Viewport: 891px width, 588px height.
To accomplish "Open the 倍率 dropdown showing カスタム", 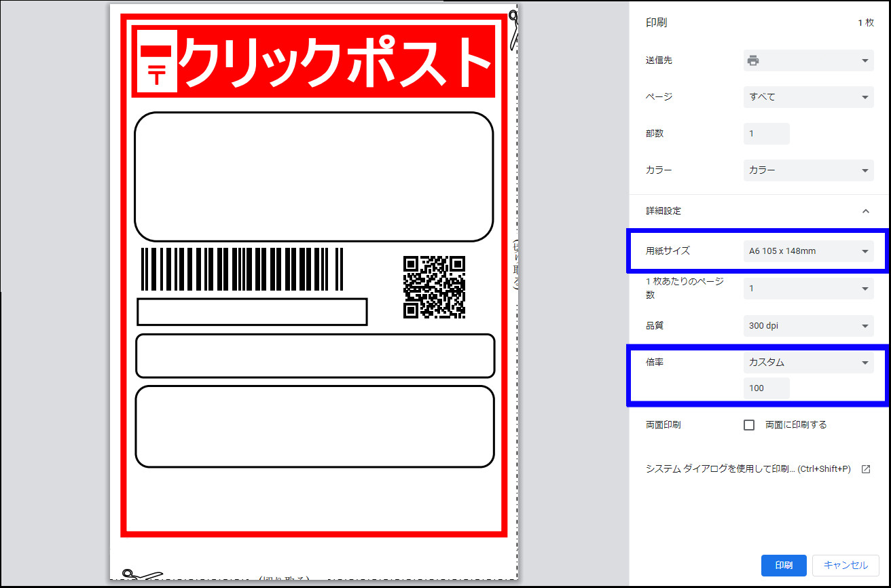I will point(808,363).
